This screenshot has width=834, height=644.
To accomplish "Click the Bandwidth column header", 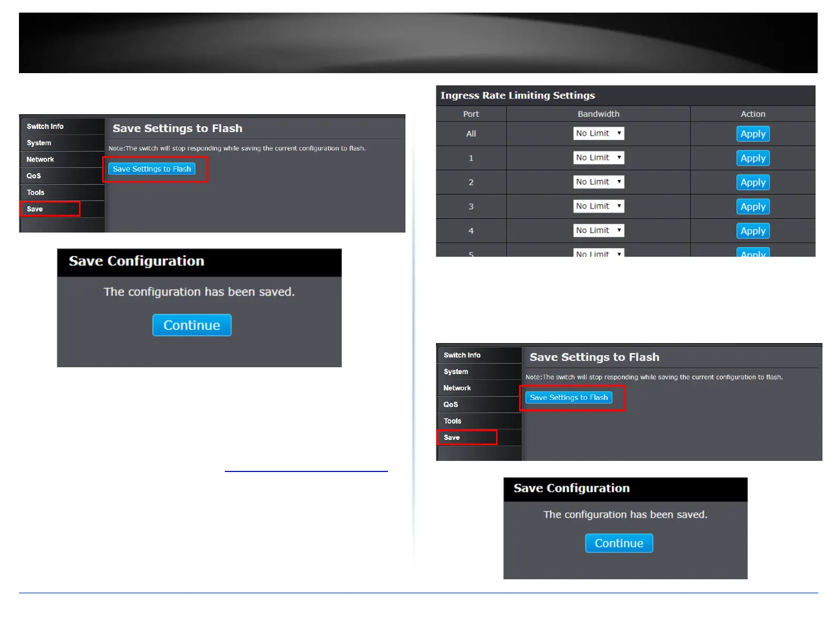I will pyautogui.click(x=599, y=114).
